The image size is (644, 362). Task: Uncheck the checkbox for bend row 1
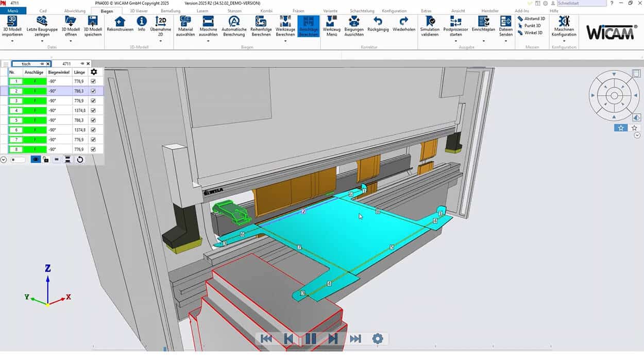(x=93, y=81)
